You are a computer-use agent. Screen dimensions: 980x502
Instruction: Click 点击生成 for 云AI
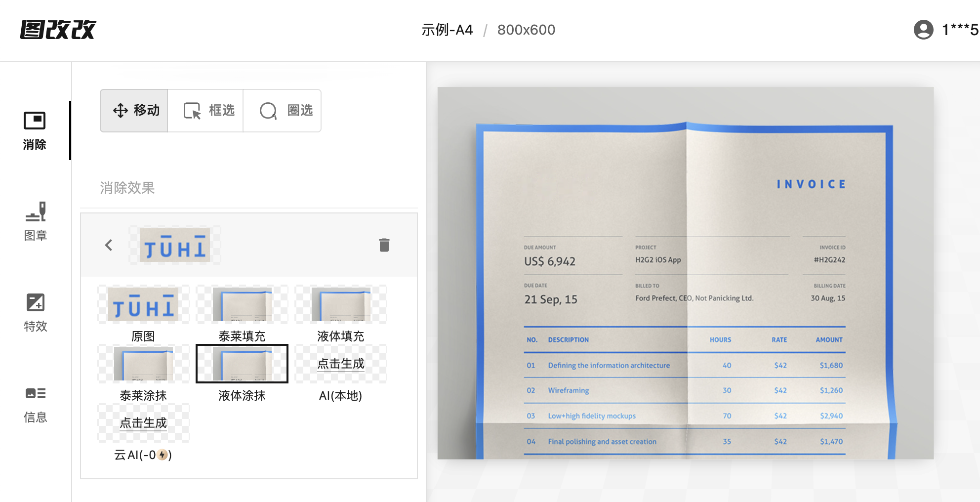click(x=143, y=423)
